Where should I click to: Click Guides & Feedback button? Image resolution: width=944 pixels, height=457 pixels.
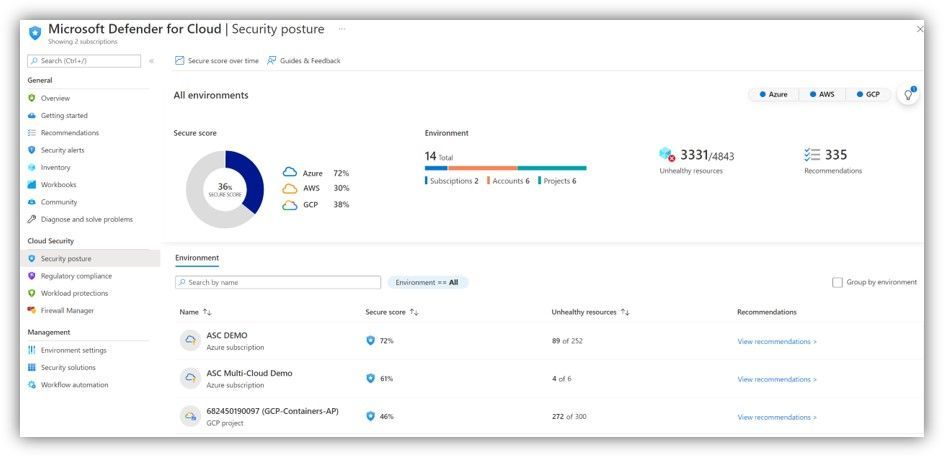(304, 60)
